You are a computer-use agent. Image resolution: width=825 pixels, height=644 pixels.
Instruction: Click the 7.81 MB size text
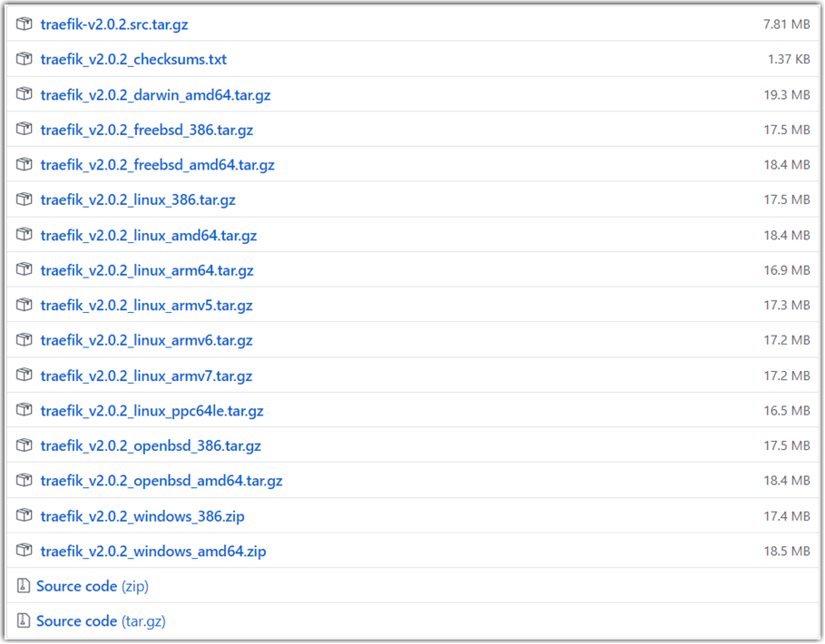[787, 24]
